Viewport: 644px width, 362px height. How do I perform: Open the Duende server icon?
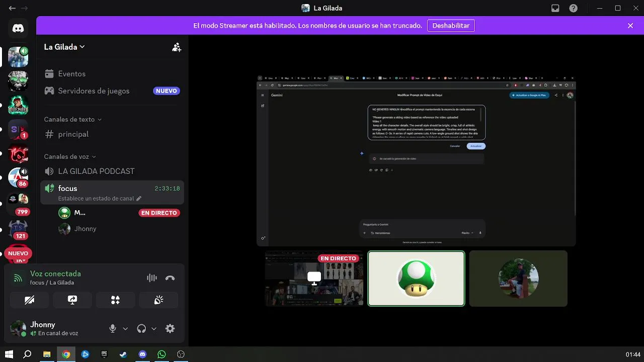pos(18,105)
